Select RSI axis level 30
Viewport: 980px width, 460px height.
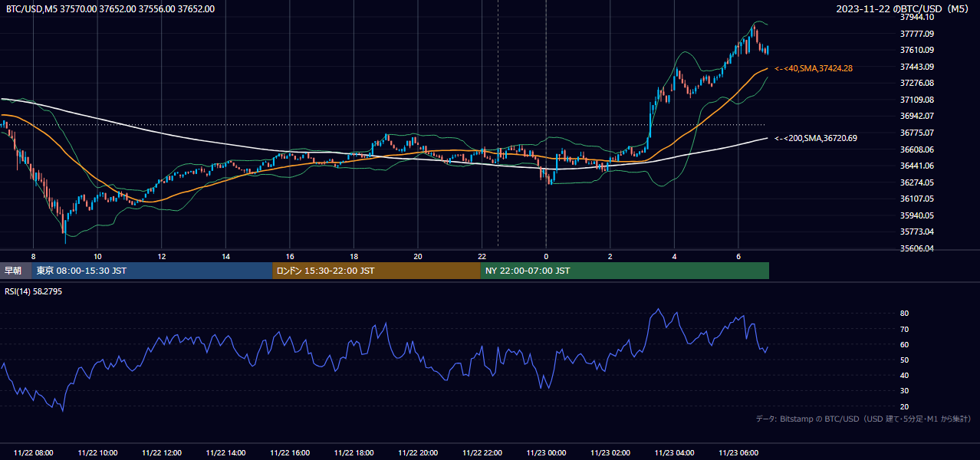coord(904,390)
